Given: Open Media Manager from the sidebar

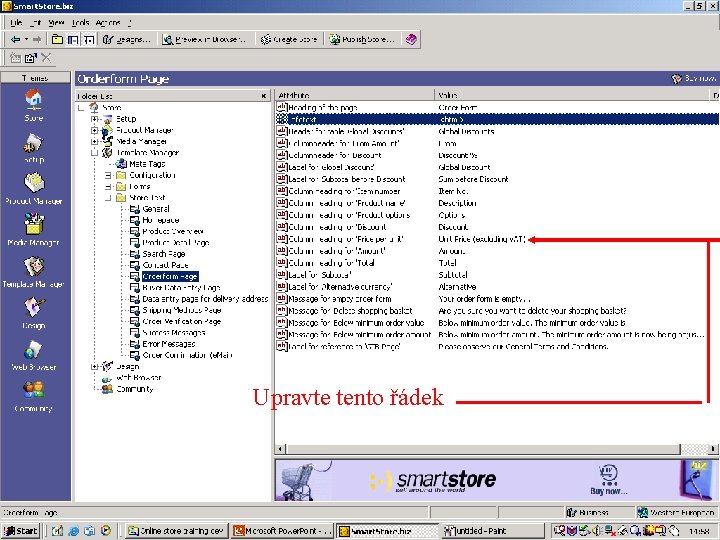Looking at the screenshot, I should [34, 230].
